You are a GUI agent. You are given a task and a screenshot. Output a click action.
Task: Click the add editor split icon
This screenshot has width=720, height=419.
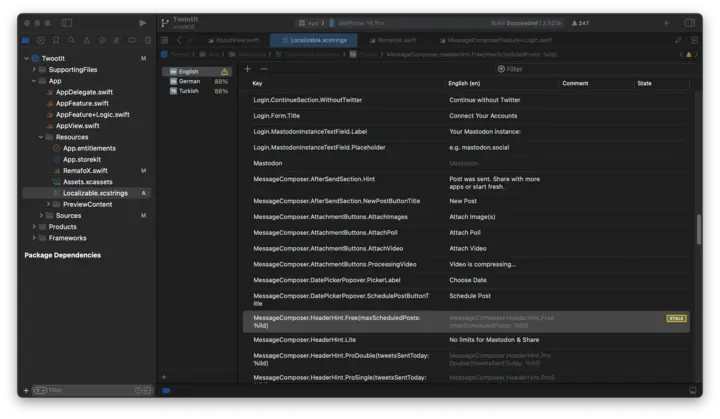[692, 40]
